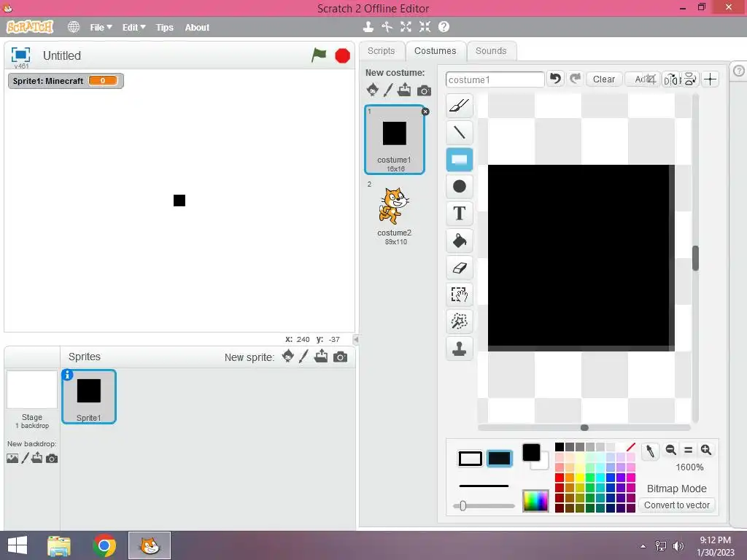The image size is (747, 560).
Task: Open block help question mark in toolbar
Action: 444,27
